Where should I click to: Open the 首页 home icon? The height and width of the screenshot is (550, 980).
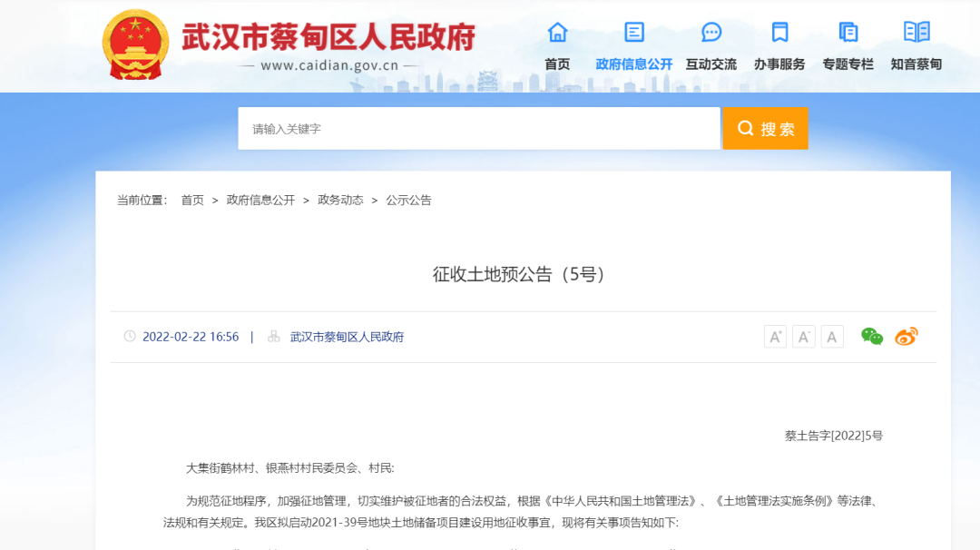pyautogui.click(x=557, y=33)
